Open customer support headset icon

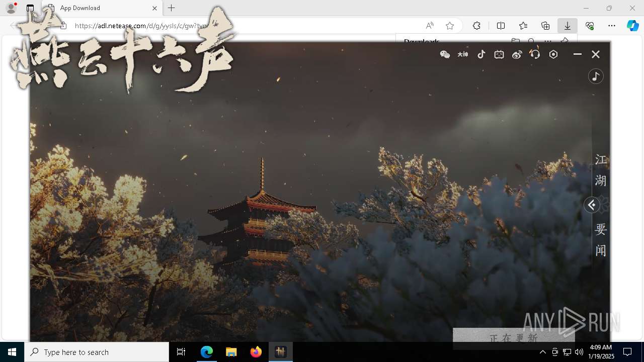pyautogui.click(x=535, y=54)
